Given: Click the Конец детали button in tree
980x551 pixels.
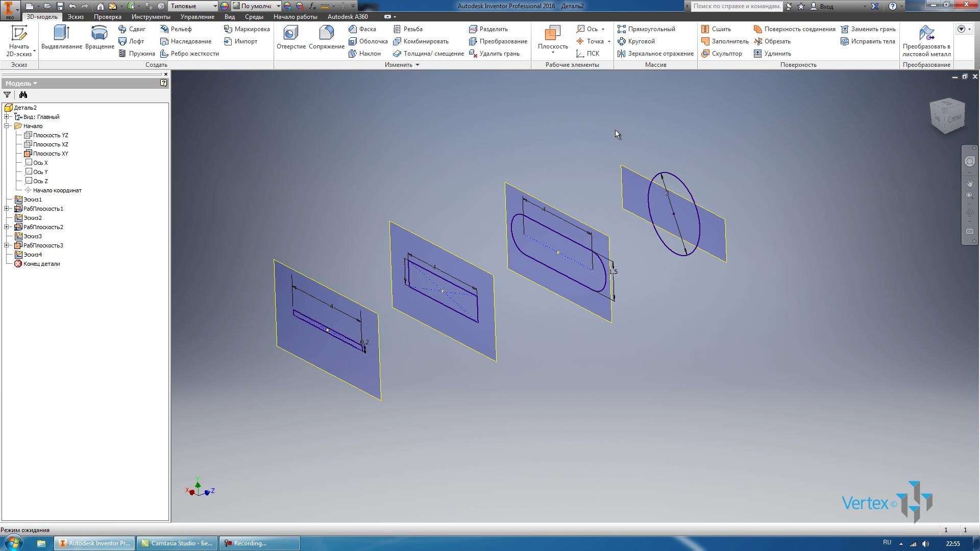Looking at the screenshot, I should [x=43, y=263].
